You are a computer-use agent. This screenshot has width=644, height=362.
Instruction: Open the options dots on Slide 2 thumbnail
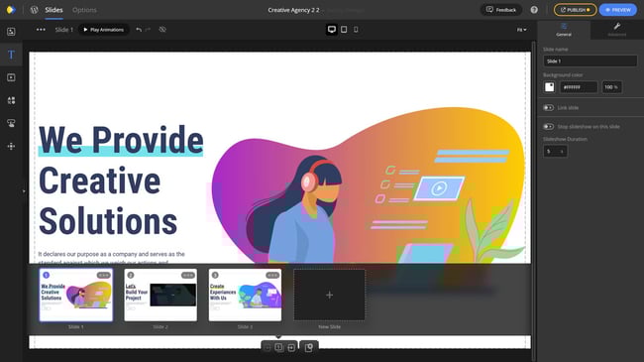(x=188, y=275)
